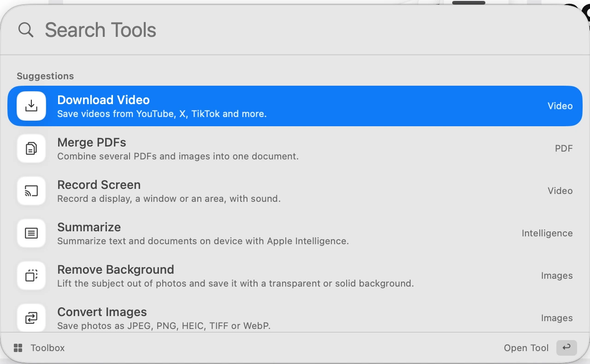Select the Record Screen title
Viewport: 590px width, 364px height.
click(x=99, y=185)
